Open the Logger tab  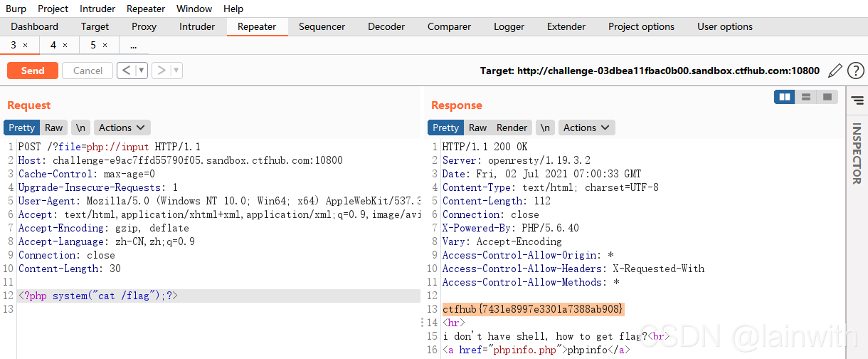(509, 26)
